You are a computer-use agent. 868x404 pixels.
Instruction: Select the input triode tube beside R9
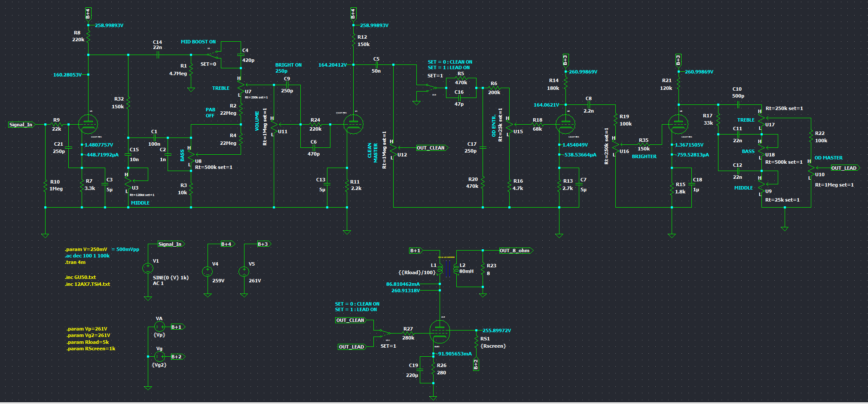[x=88, y=125]
